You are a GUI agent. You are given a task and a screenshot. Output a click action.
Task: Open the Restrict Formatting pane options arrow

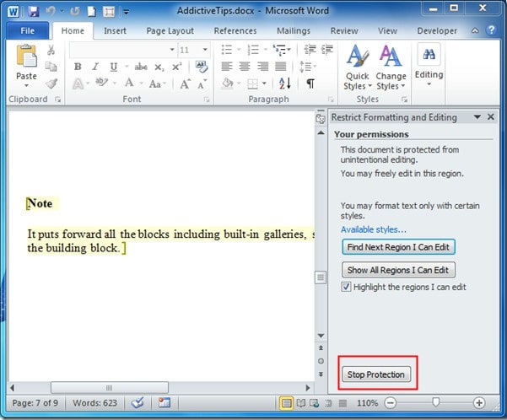pos(478,117)
